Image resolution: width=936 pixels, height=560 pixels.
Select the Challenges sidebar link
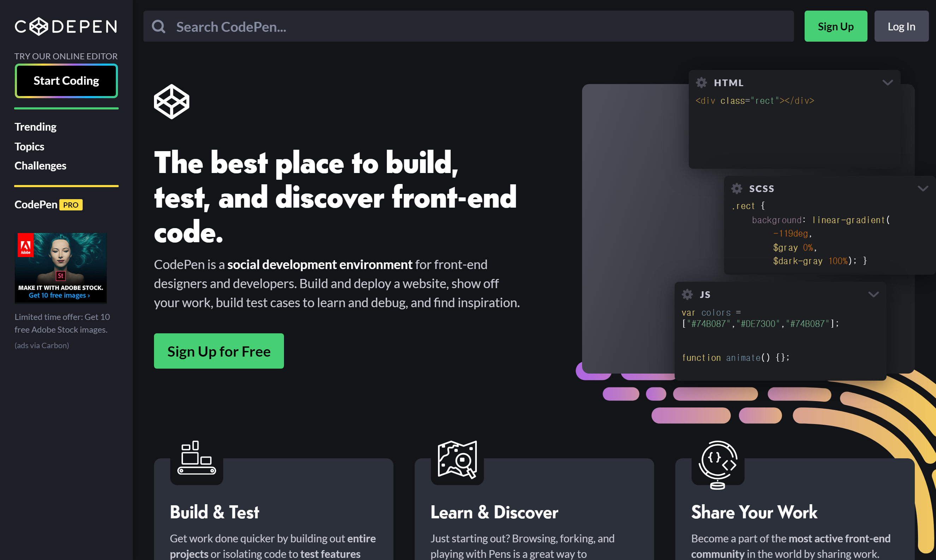point(41,165)
